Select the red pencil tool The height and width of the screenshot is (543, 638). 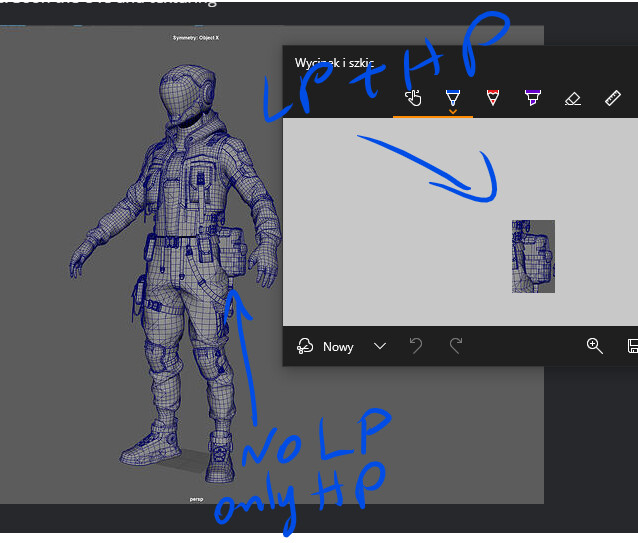point(492,98)
